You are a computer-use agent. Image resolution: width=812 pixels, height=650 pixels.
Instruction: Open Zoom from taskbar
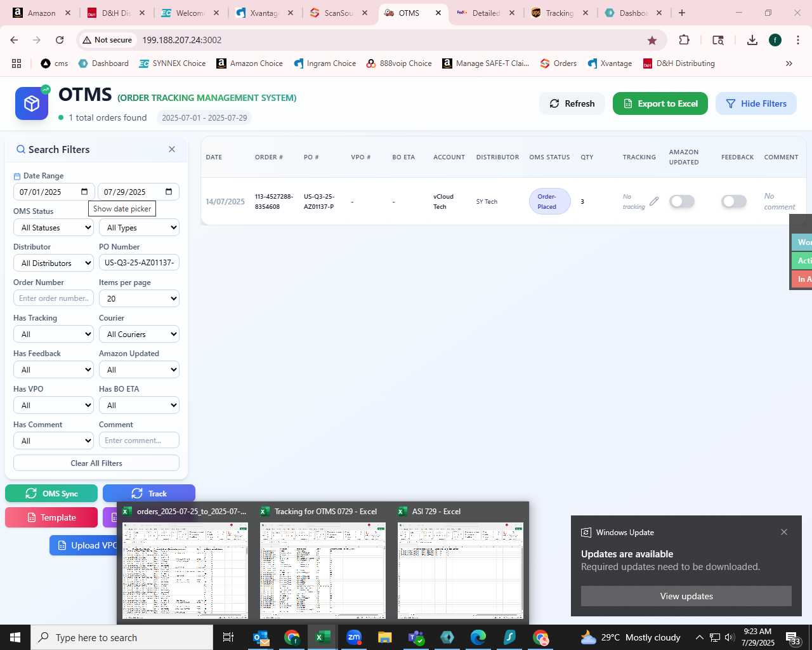coord(354,637)
